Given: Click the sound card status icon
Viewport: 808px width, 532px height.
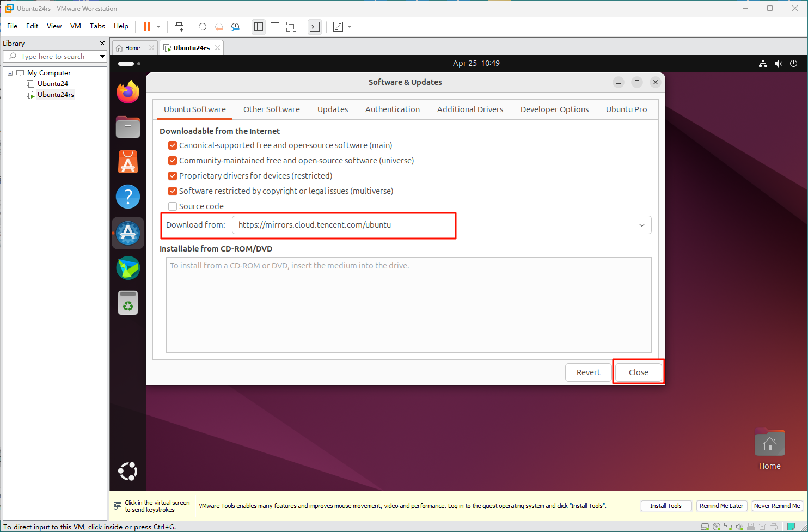Looking at the screenshot, I should coord(739,527).
